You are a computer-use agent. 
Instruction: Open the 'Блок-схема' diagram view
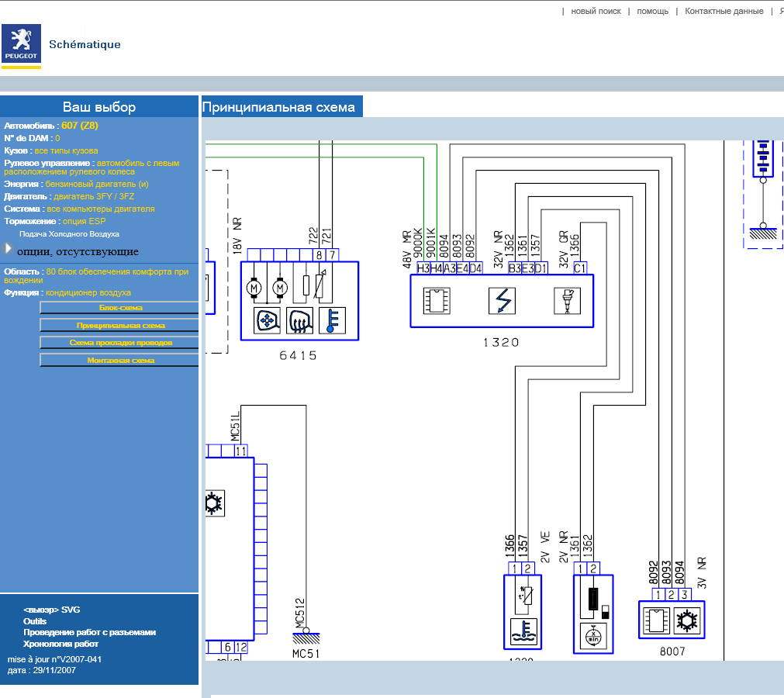pos(119,308)
